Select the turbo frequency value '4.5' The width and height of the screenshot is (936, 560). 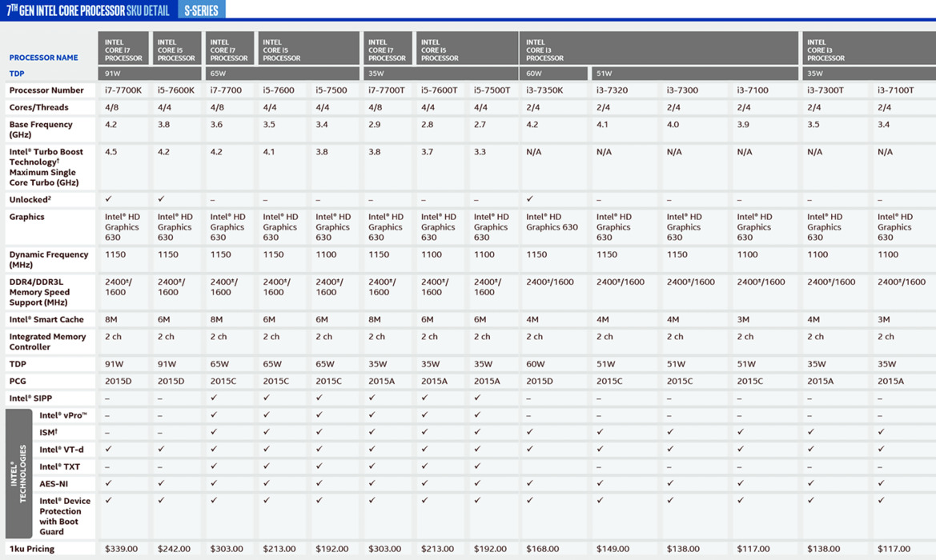111,152
